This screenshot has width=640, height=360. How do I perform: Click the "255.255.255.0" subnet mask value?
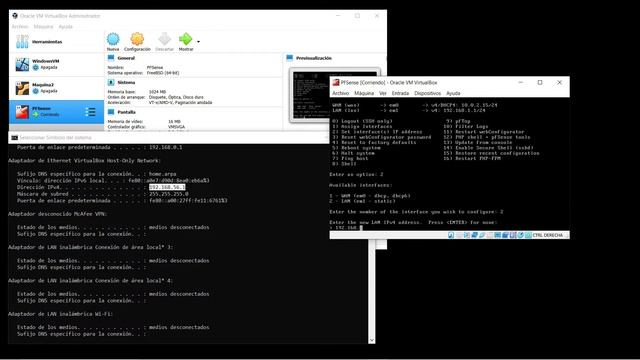(x=169, y=194)
